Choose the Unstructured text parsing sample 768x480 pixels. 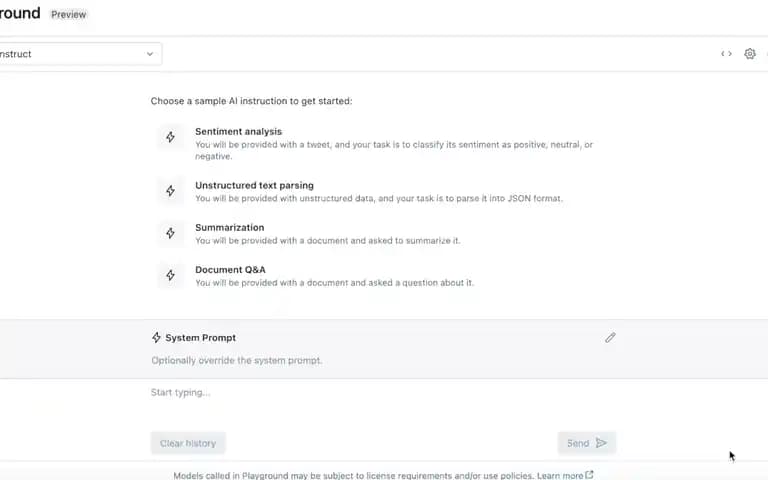click(x=360, y=192)
